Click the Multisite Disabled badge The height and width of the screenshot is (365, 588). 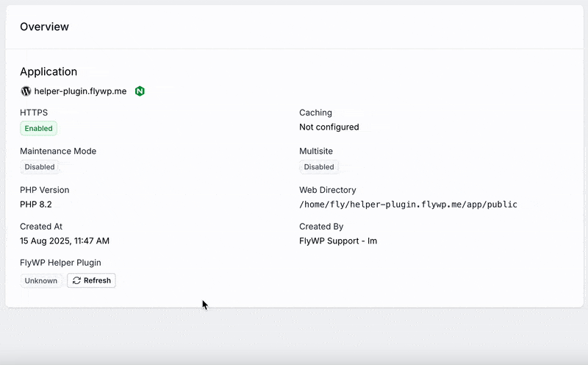pos(319,167)
